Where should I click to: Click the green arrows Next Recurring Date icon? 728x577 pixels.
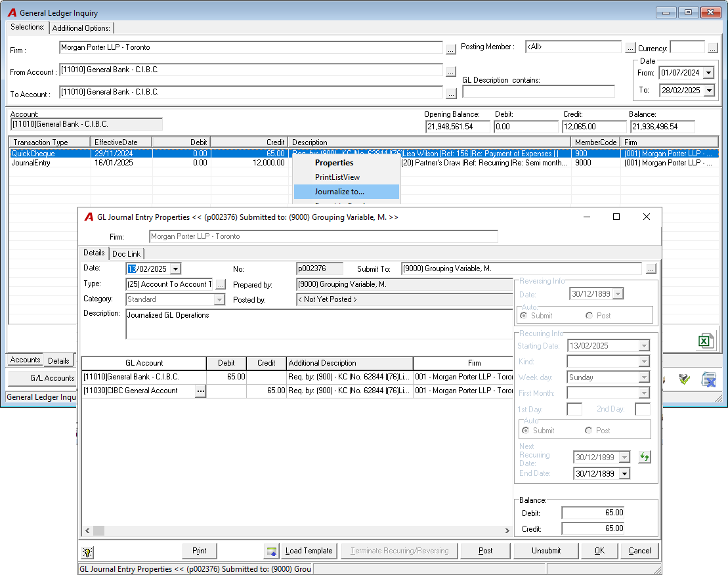coord(645,457)
